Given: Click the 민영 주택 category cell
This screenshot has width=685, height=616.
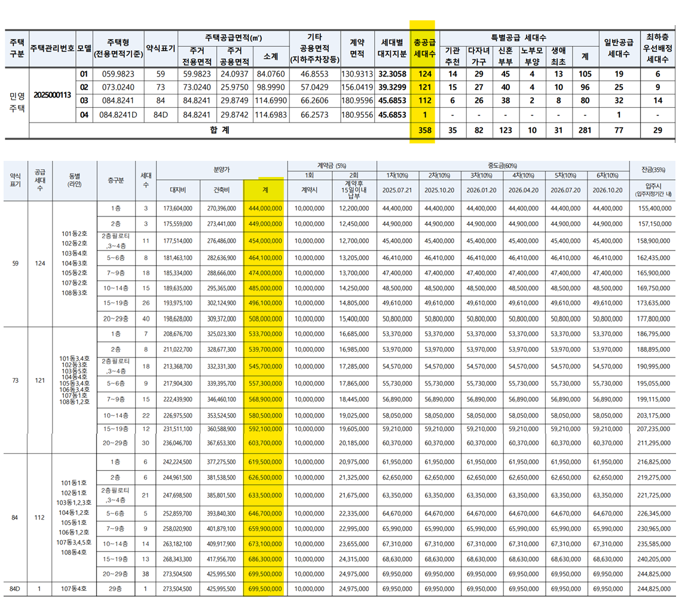Looking at the screenshot, I should click(17, 102).
